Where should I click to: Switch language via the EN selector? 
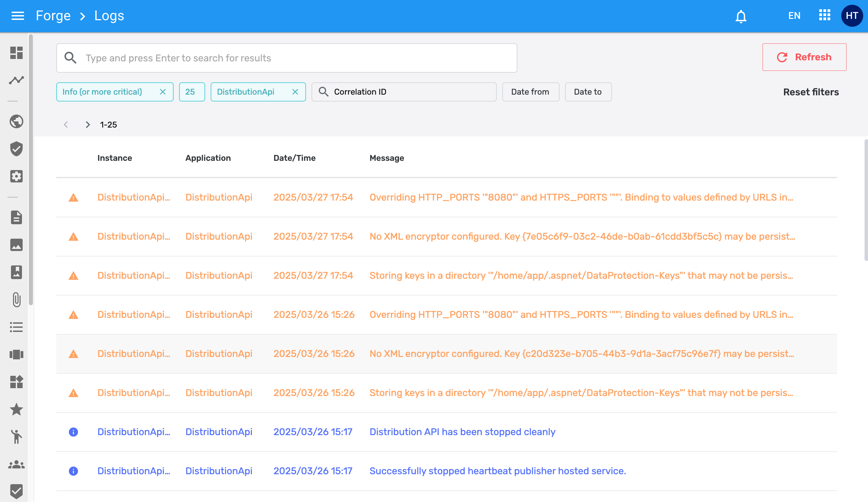794,16
